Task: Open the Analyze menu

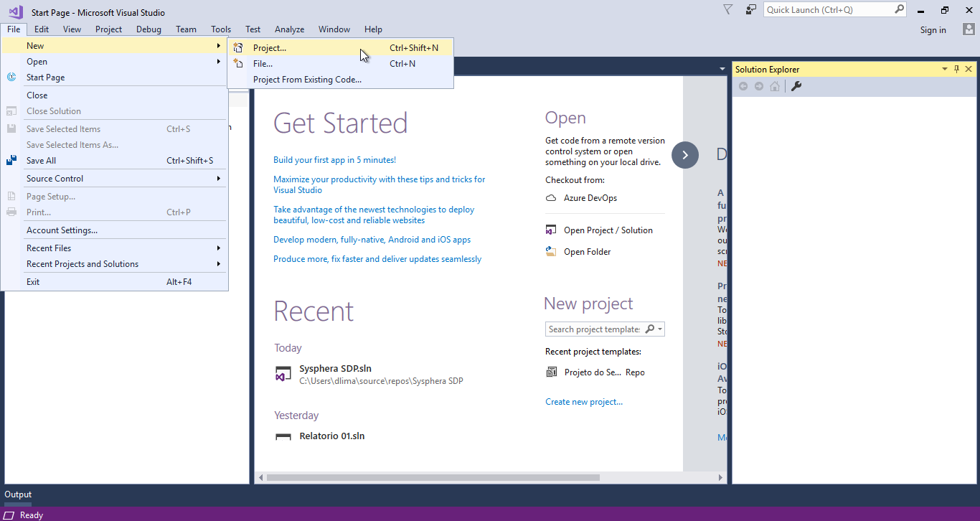Action: pos(289,29)
